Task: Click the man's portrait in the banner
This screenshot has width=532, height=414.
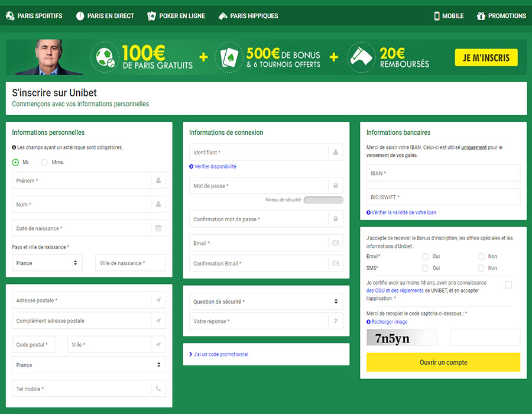Action: pos(49,57)
